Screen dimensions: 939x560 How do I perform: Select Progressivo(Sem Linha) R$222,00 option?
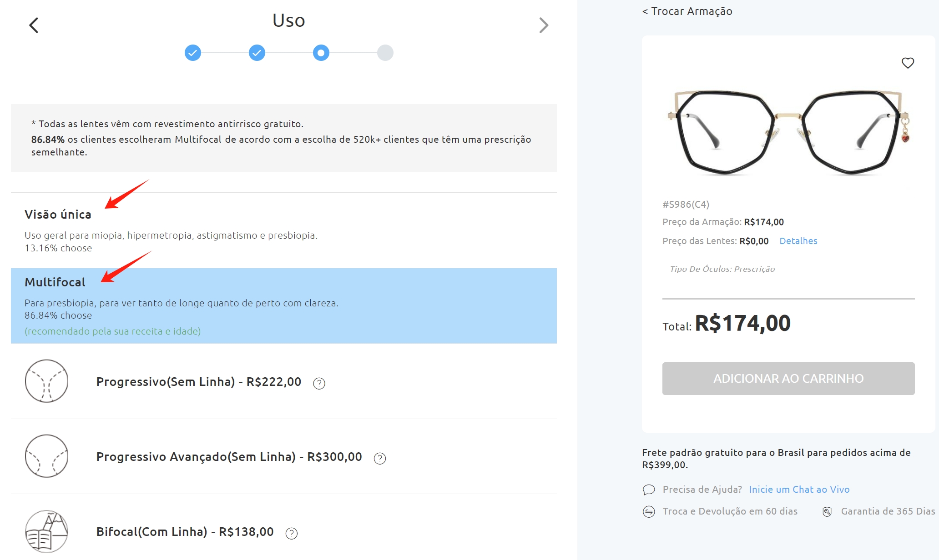tap(284, 381)
